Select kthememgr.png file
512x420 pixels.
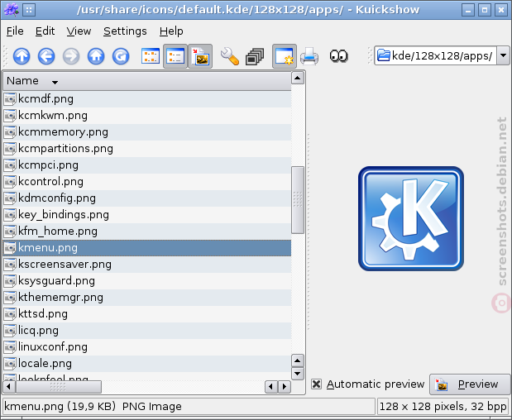[x=146, y=298]
